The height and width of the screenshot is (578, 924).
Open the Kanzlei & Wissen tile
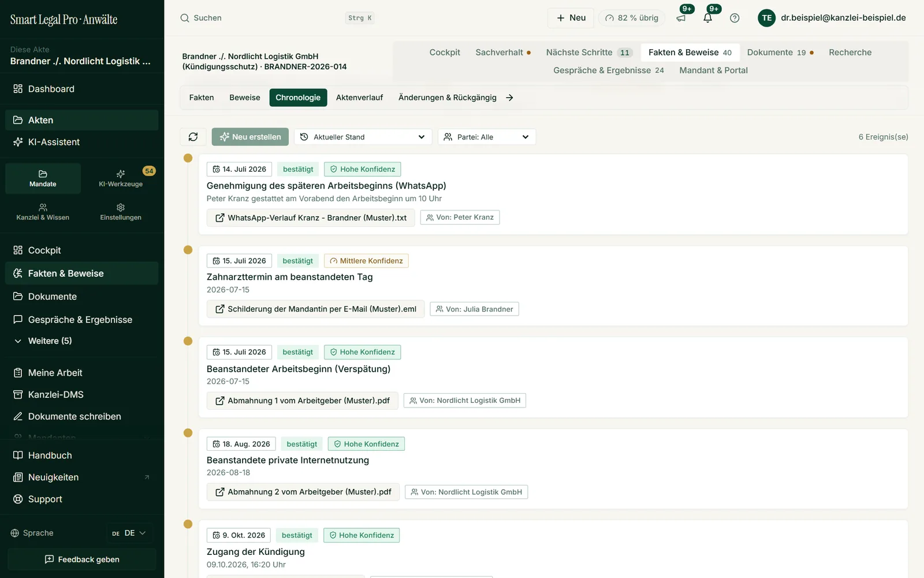click(43, 212)
